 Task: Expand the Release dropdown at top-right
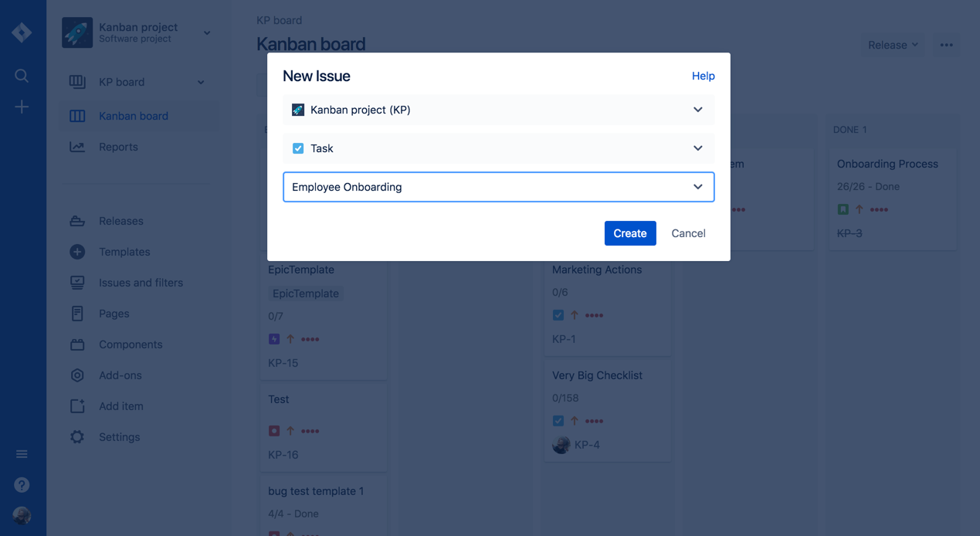(893, 45)
